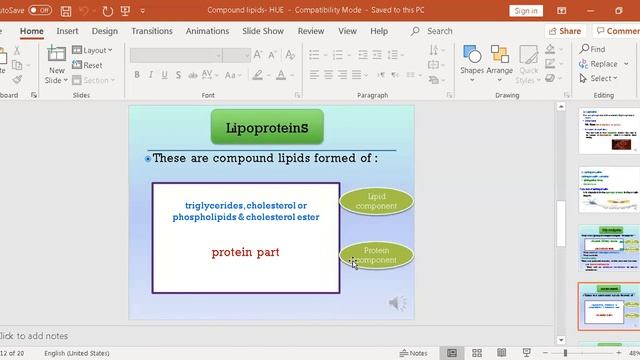640x360 pixels.
Task: Click the Protein component oval
Action: pyautogui.click(x=376, y=255)
